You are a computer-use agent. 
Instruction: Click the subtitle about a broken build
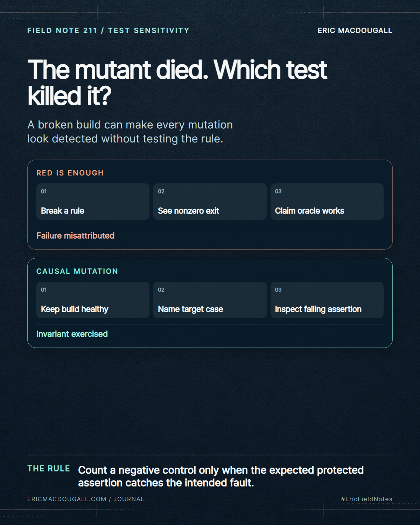pos(130,132)
